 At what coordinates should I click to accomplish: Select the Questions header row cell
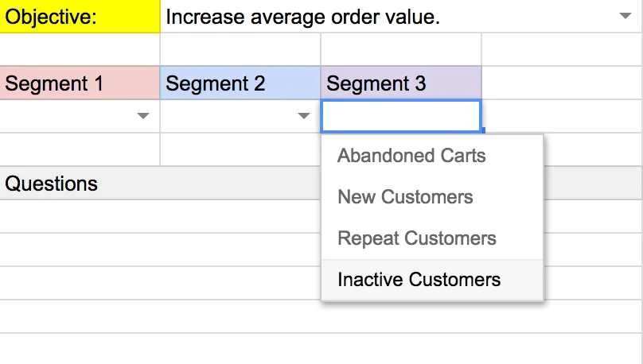159,184
